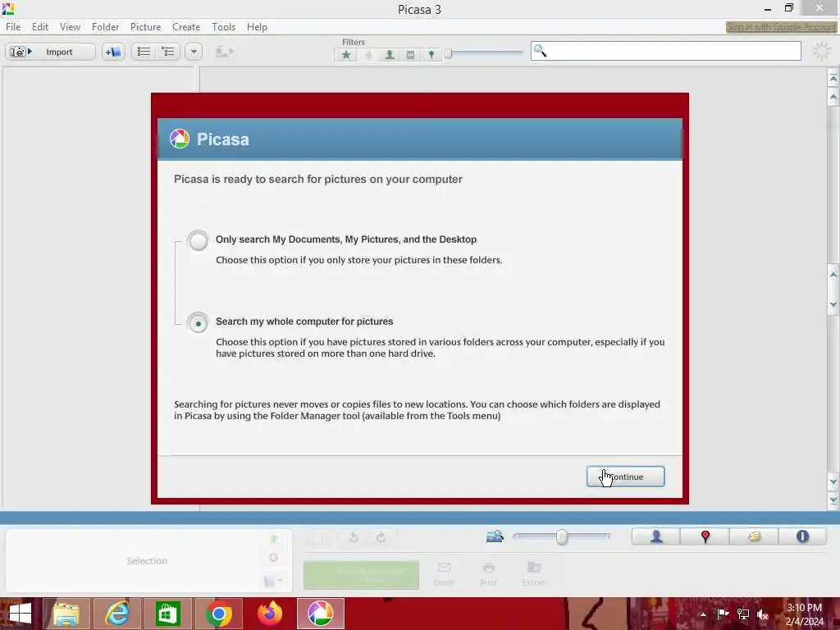Click the thumbnail size landscape icon

point(495,536)
